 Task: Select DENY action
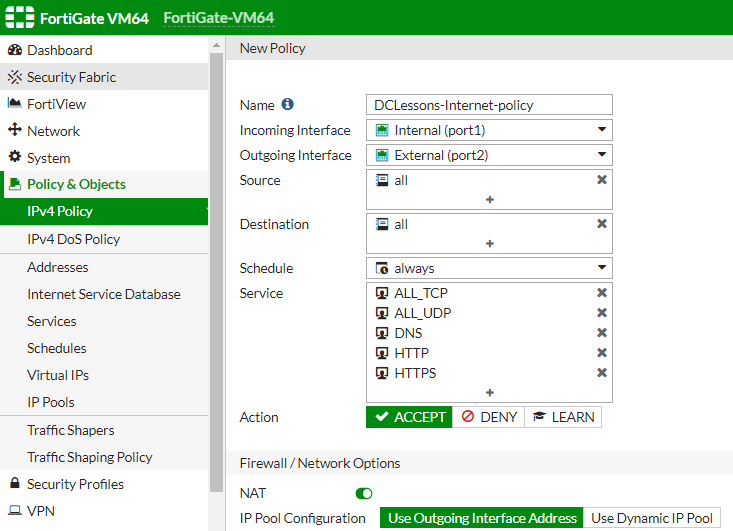489,417
